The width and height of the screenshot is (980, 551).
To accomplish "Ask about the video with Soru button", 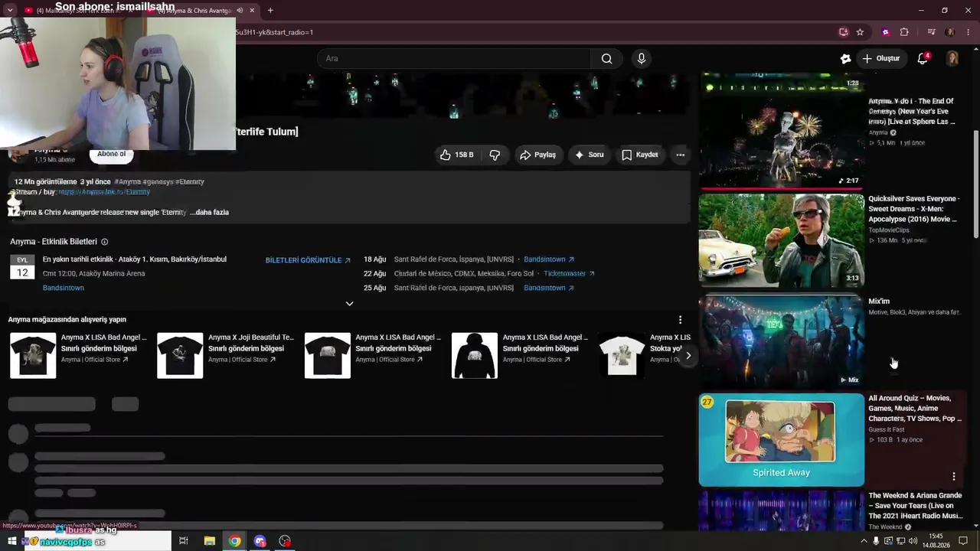I will click(590, 155).
